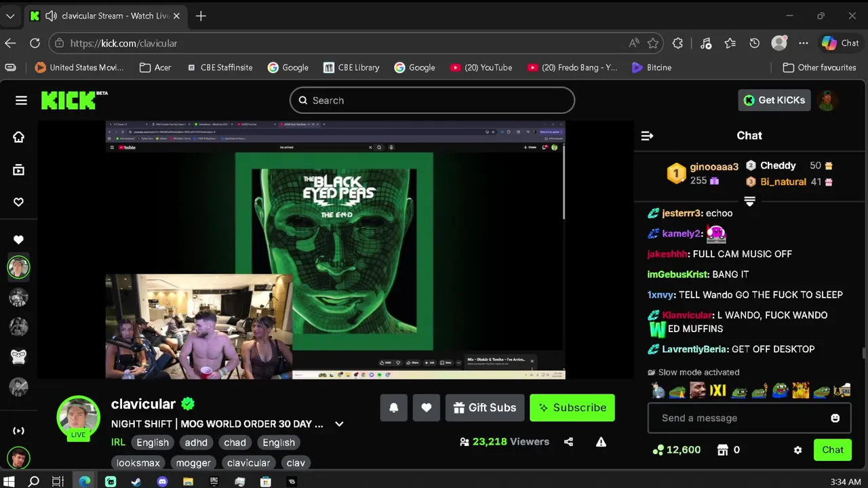Mute tab with speaker icon
The width and height of the screenshot is (868, 488).
[51, 16]
